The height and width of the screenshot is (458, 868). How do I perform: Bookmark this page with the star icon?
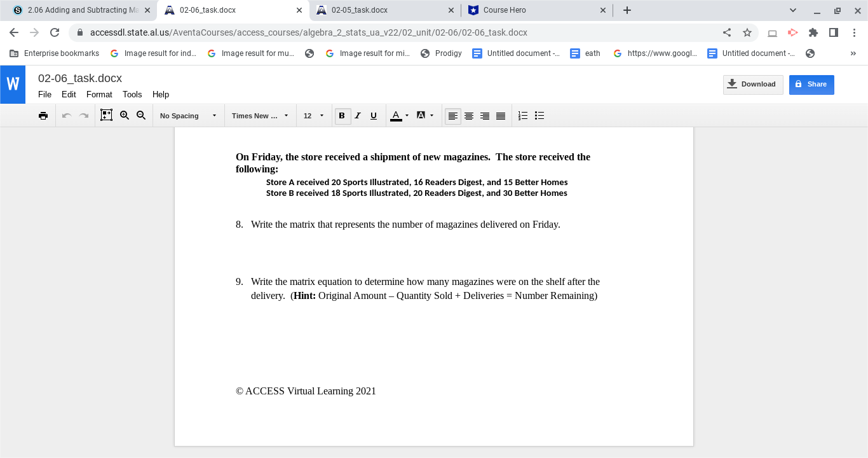coord(747,32)
